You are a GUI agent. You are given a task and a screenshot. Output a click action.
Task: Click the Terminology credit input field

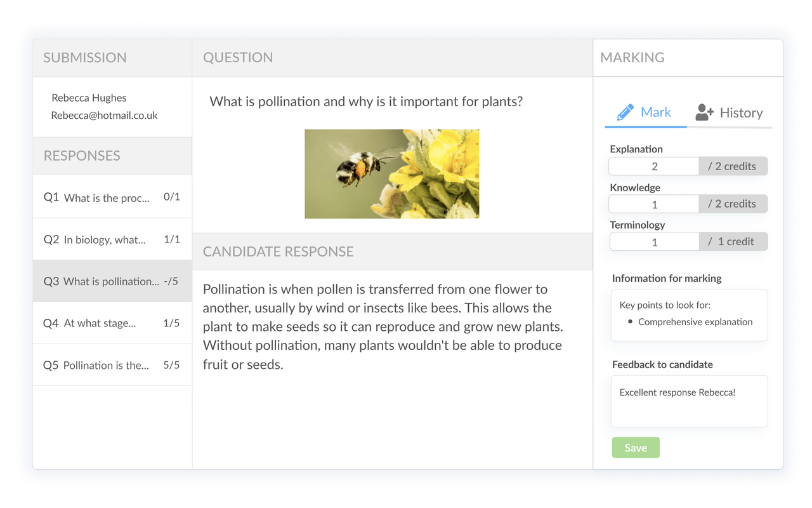[654, 241]
